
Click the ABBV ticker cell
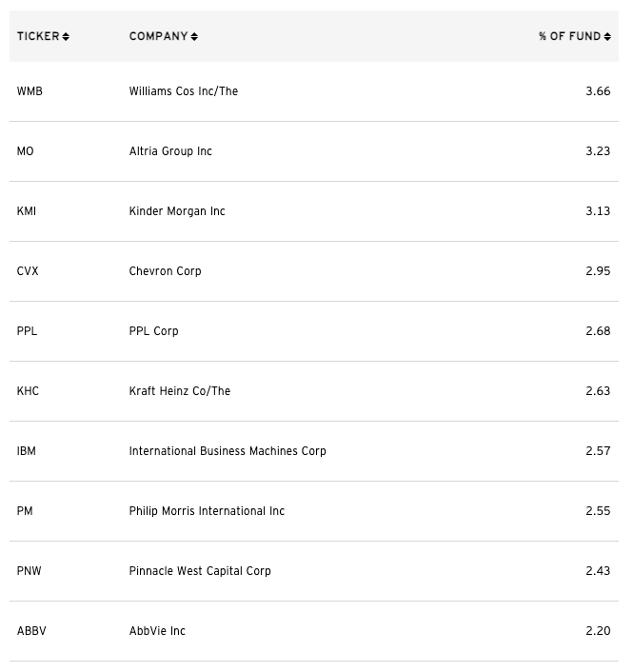[x=31, y=631]
